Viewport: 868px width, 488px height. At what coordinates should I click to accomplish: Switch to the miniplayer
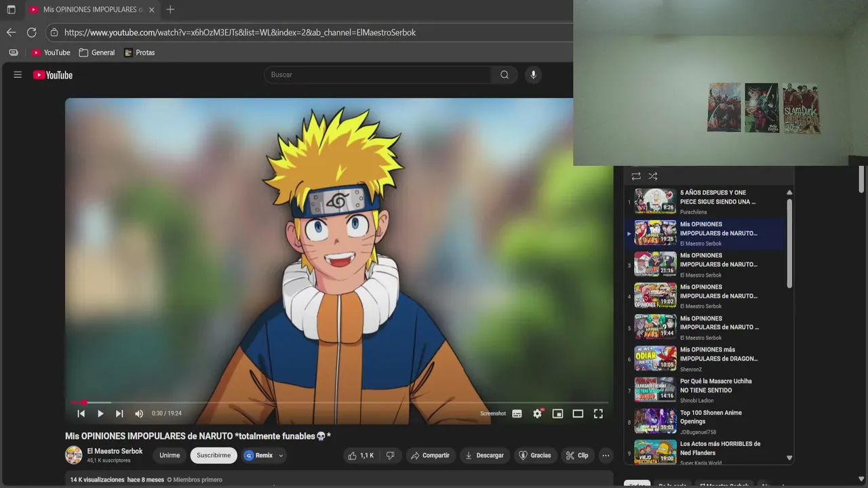point(557,413)
